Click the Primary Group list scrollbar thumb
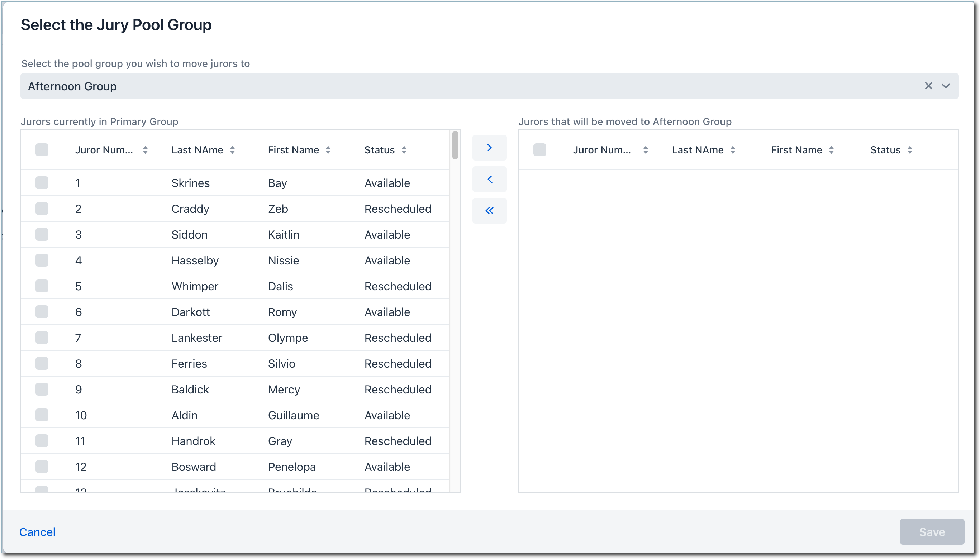980x559 pixels. tap(455, 145)
